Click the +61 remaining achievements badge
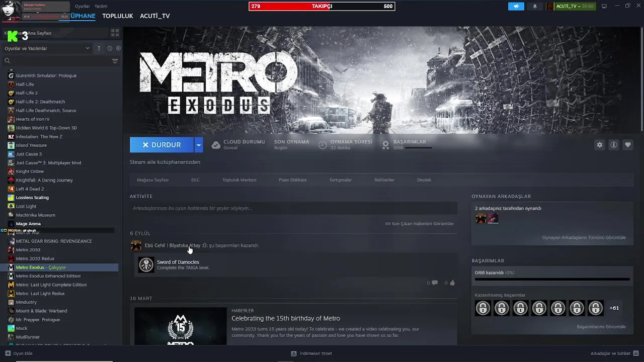 (614, 308)
